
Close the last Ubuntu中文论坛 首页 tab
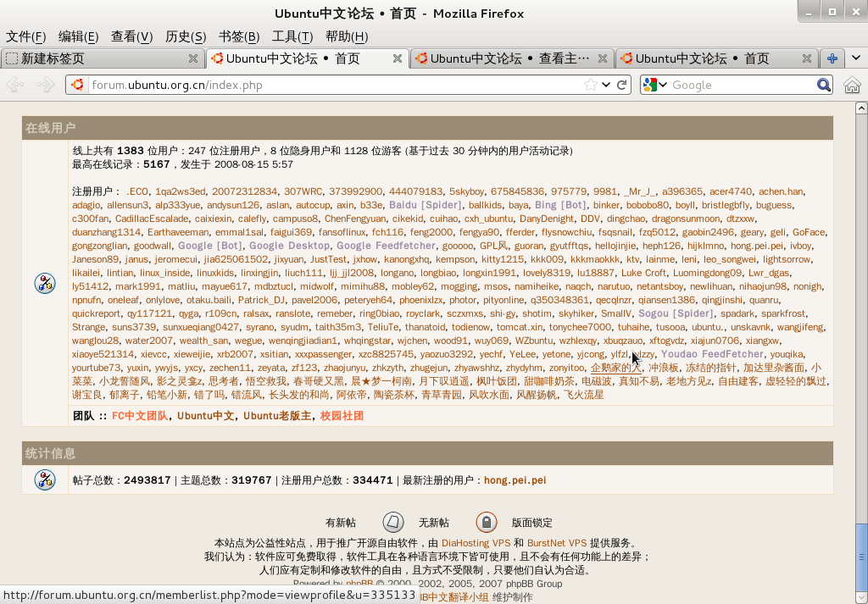pos(808,58)
